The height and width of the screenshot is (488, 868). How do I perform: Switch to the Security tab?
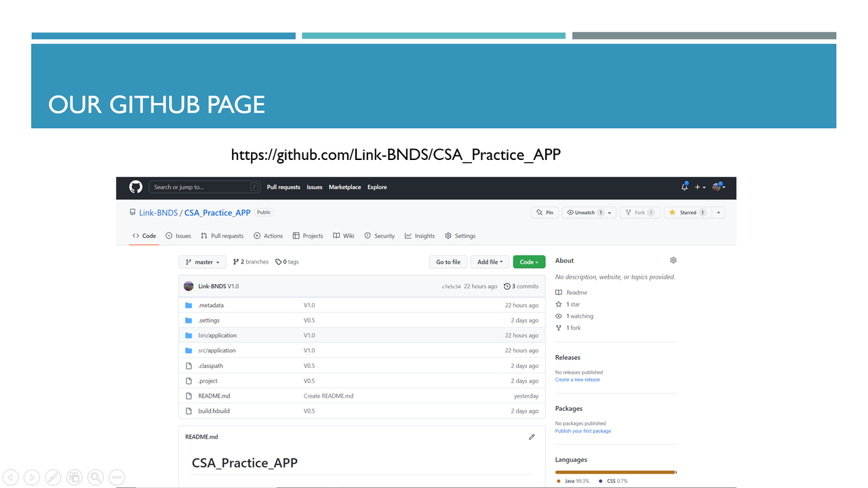tap(380, 236)
